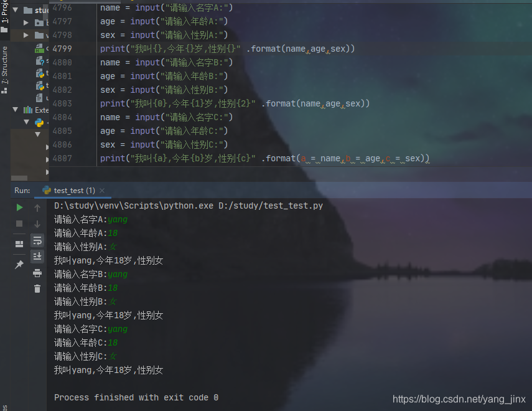Open the Structure tool window tab

[x=4, y=69]
